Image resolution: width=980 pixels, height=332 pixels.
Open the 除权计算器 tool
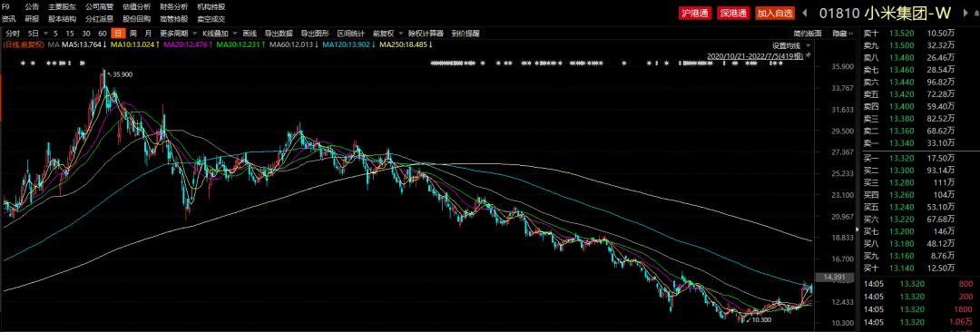tap(426, 34)
